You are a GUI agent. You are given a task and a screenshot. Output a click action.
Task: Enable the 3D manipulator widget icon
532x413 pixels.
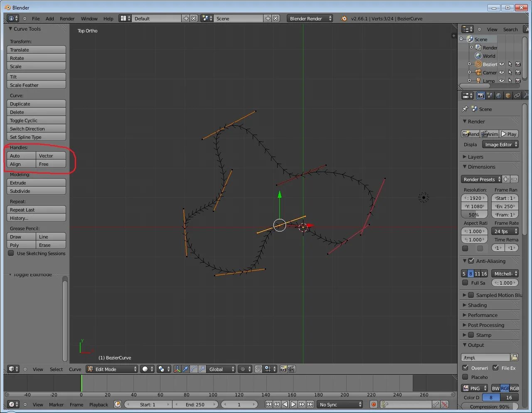177,369
